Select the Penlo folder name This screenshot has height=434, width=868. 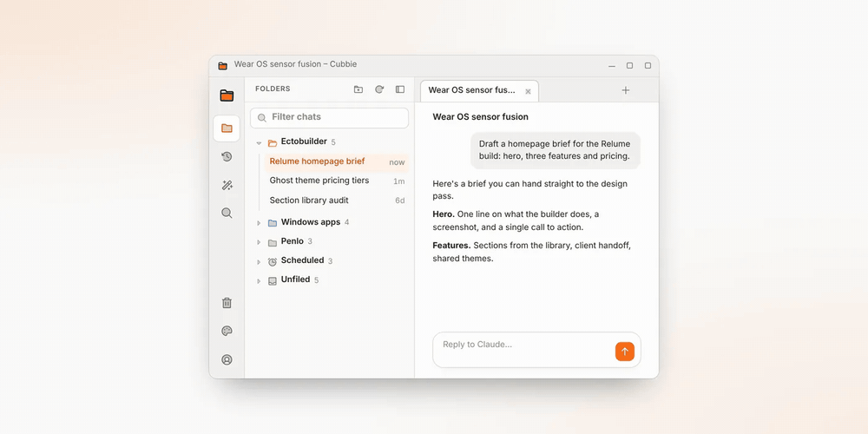coord(293,240)
